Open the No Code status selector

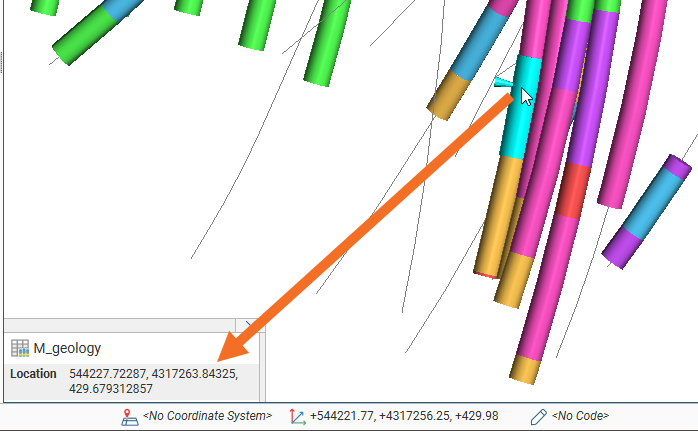(x=580, y=415)
